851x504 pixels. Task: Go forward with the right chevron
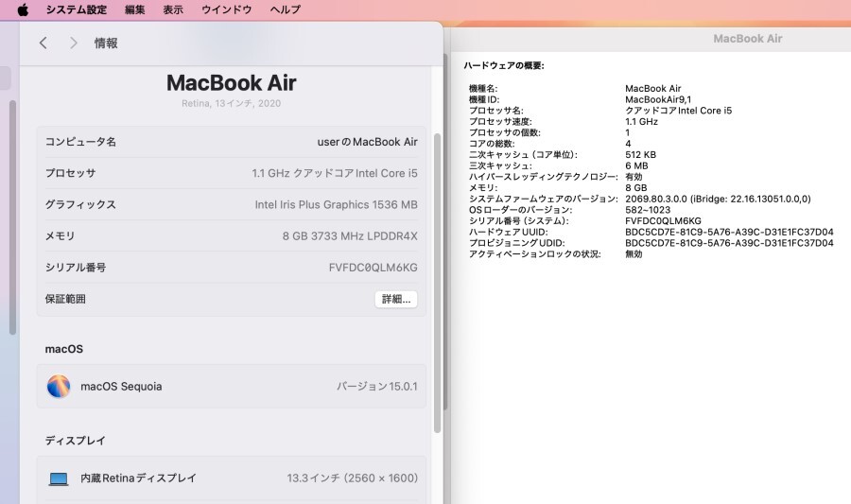click(x=73, y=43)
